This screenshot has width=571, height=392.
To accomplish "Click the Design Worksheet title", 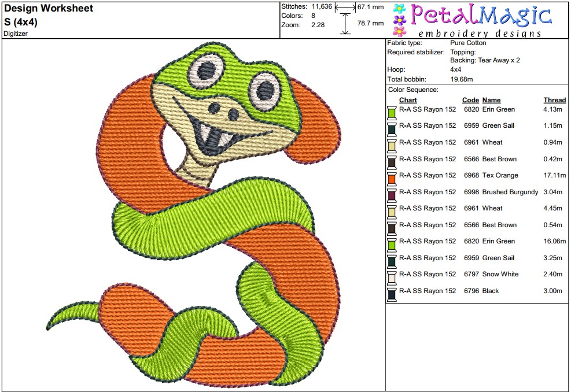I will pyautogui.click(x=49, y=8).
